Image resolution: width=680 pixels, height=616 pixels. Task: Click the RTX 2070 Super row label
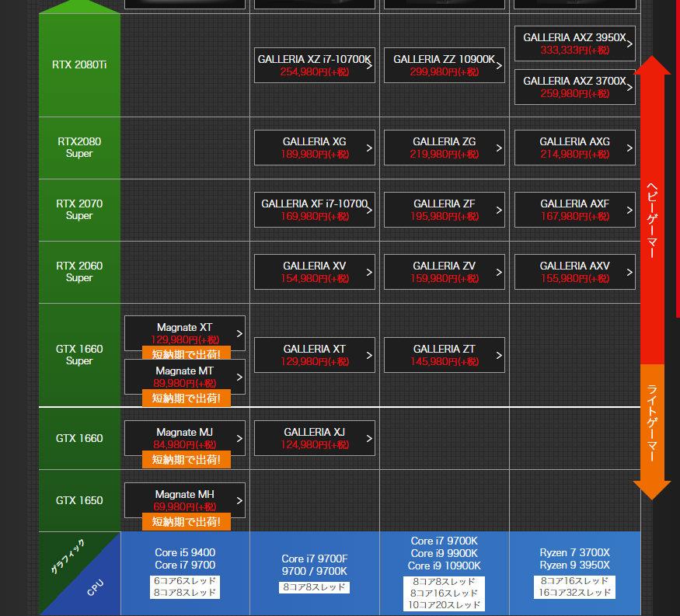tap(79, 210)
